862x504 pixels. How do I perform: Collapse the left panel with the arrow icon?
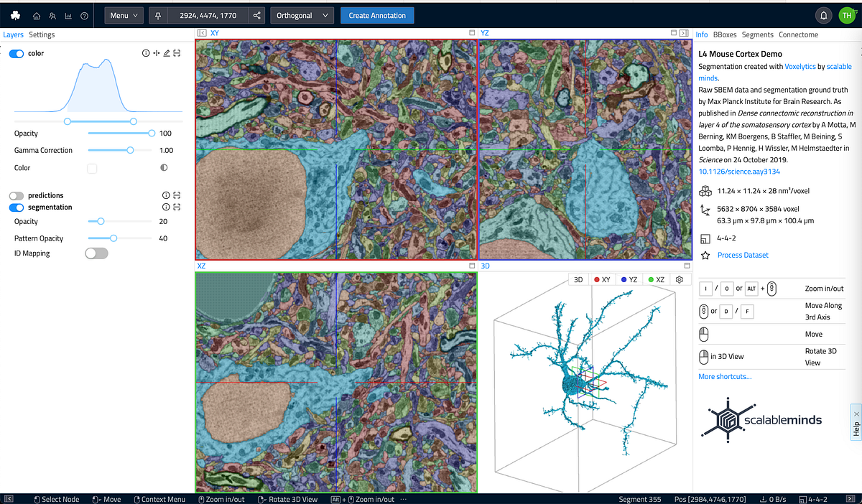coord(200,32)
